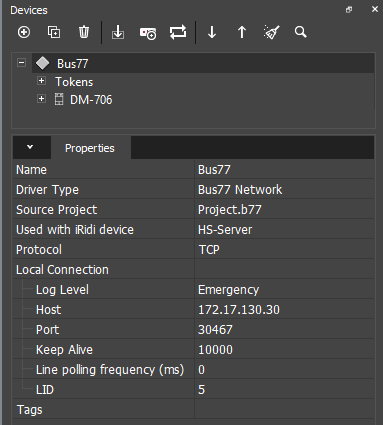Undock the Devices panel

[x=349, y=10]
